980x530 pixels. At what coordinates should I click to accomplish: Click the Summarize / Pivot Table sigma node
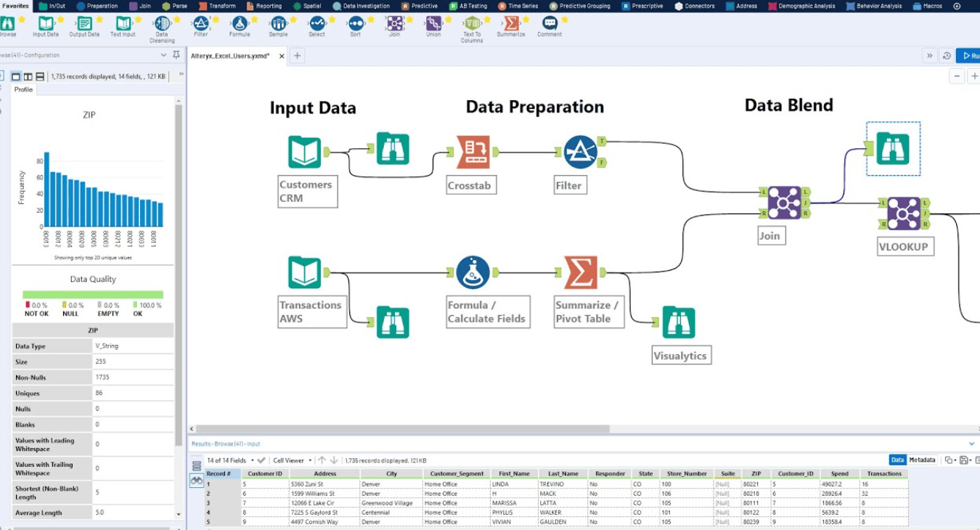point(580,272)
